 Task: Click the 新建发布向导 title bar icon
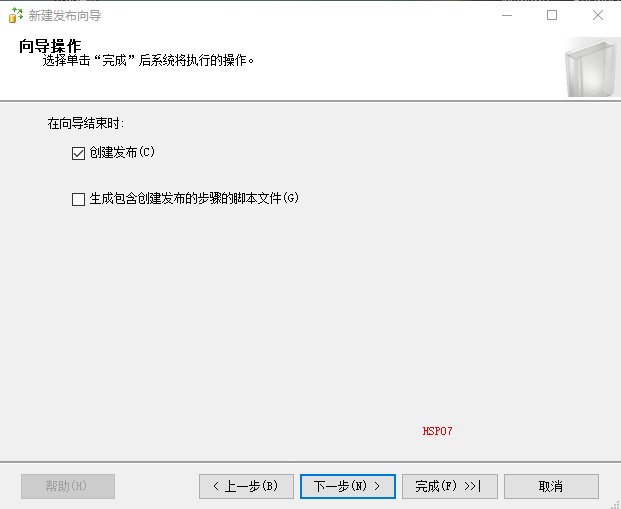(x=16, y=15)
